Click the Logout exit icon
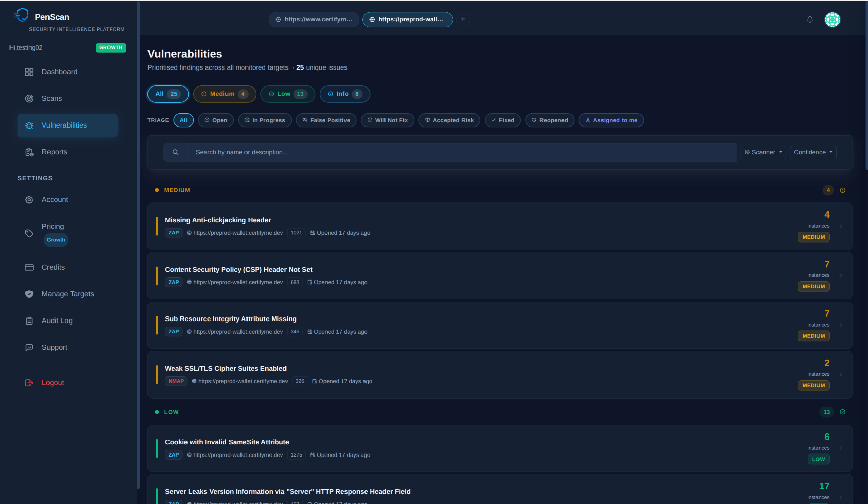The height and width of the screenshot is (504, 868). click(x=29, y=382)
